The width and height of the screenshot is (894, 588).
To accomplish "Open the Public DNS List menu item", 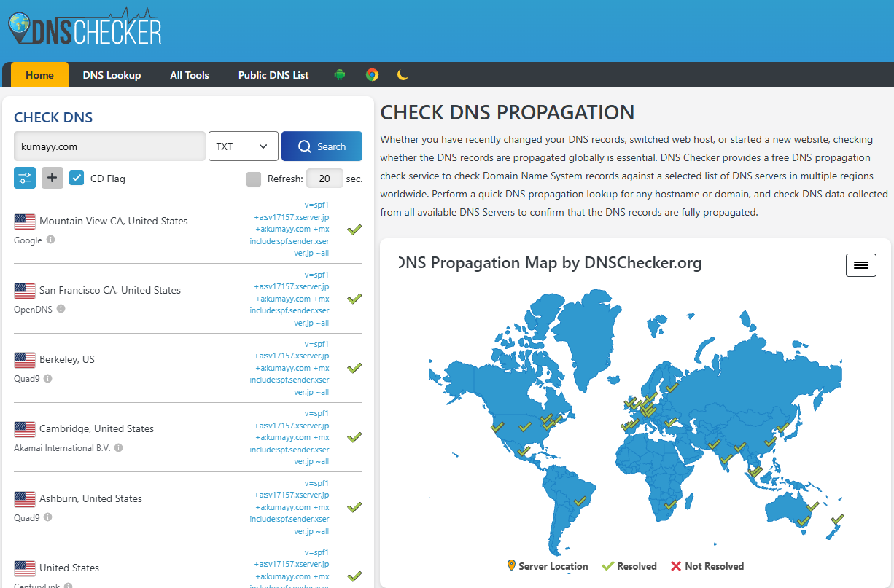I will click(273, 75).
